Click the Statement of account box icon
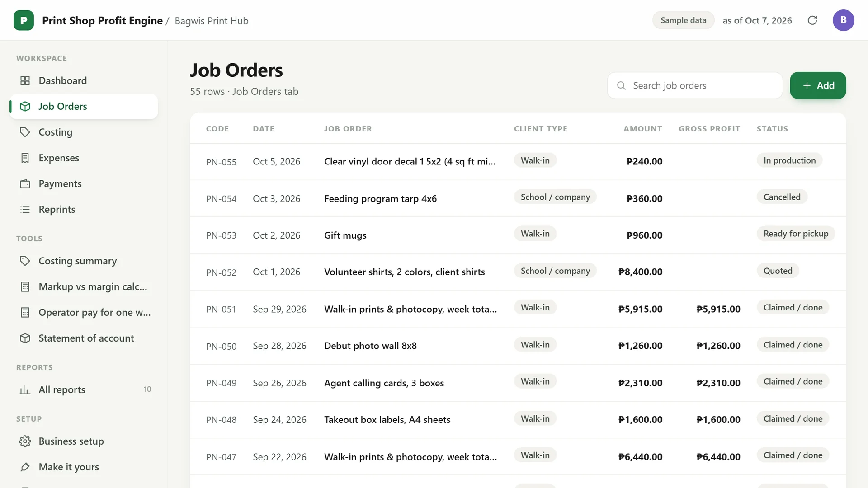 coord(25,338)
